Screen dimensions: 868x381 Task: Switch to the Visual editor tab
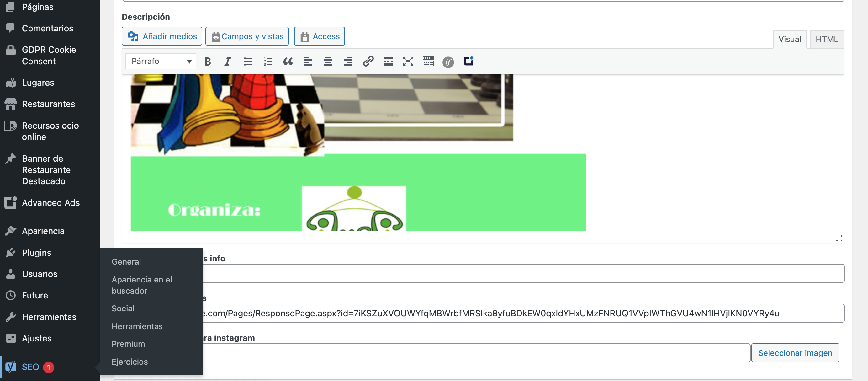tap(790, 40)
